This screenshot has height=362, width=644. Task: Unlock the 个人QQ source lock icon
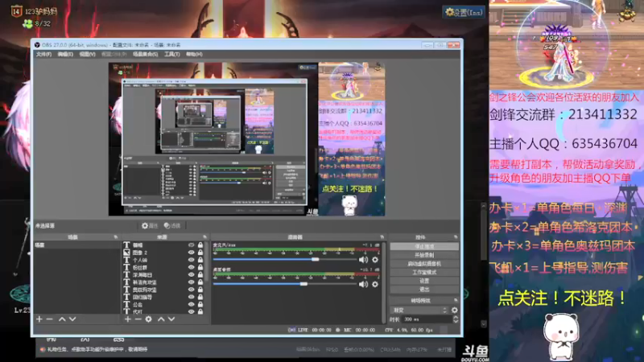click(200, 260)
